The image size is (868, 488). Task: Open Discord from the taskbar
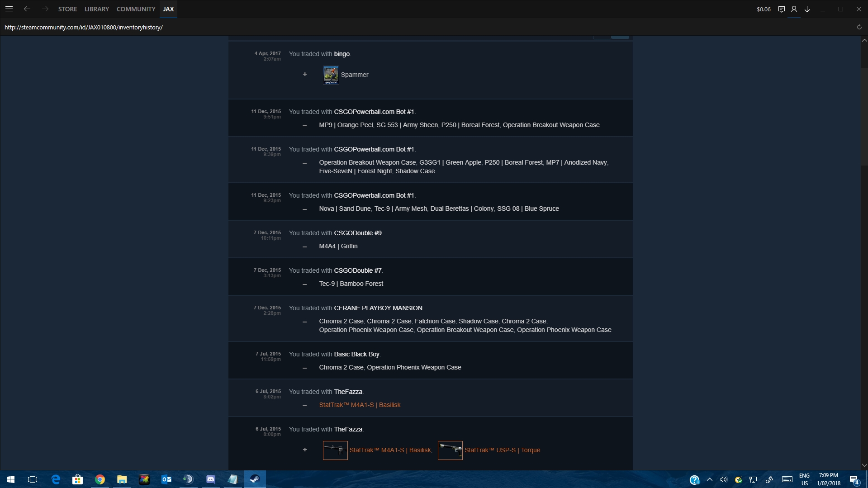(211, 479)
